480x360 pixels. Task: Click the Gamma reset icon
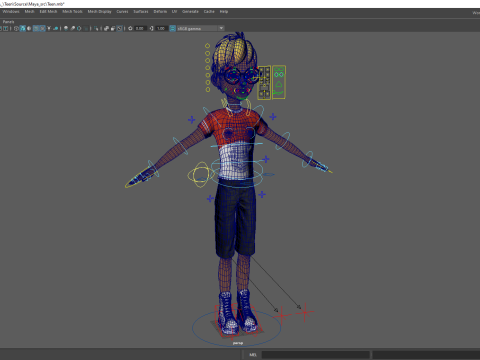coord(151,28)
